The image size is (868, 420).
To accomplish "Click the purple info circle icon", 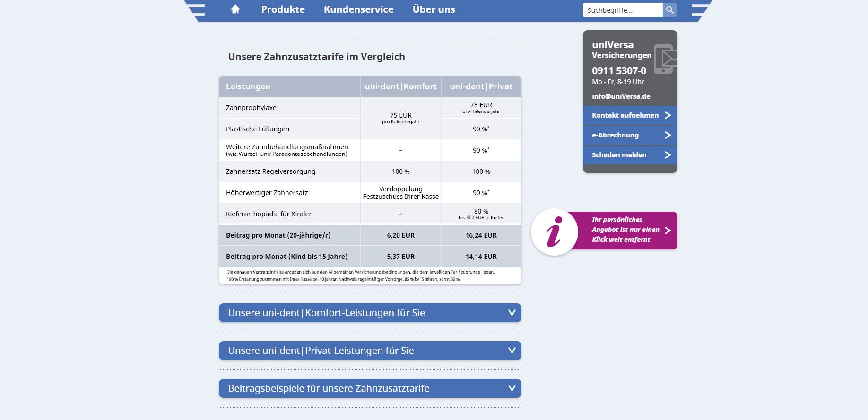I will click(x=555, y=232).
